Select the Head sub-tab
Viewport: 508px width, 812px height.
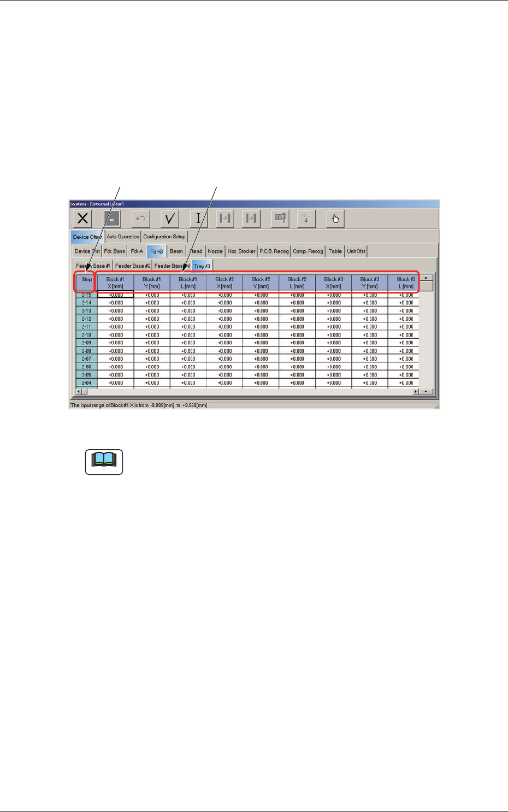pyautogui.click(x=196, y=251)
